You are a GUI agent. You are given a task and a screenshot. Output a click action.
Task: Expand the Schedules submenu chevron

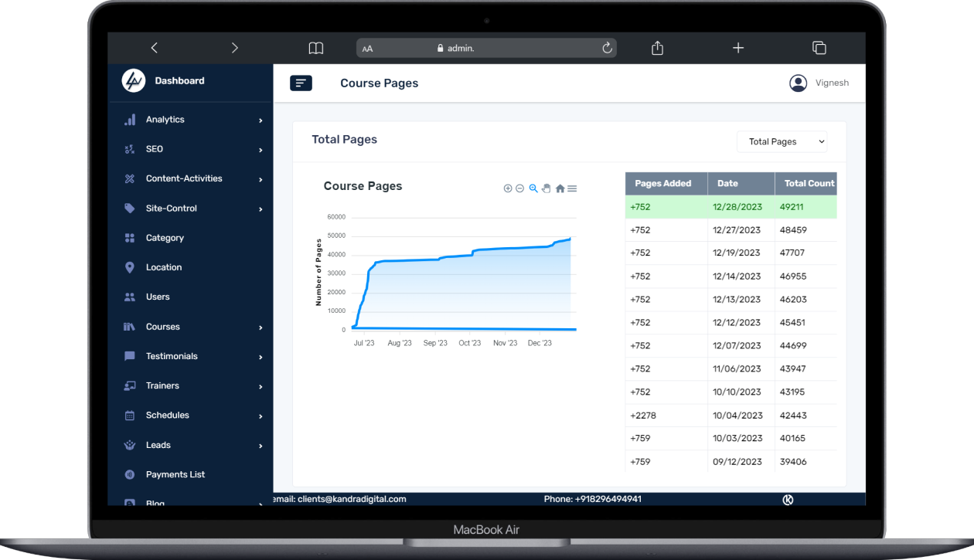coord(261,416)
